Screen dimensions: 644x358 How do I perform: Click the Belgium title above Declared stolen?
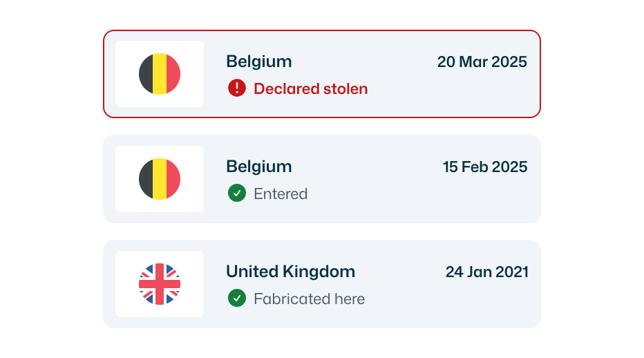coord(259,62)
